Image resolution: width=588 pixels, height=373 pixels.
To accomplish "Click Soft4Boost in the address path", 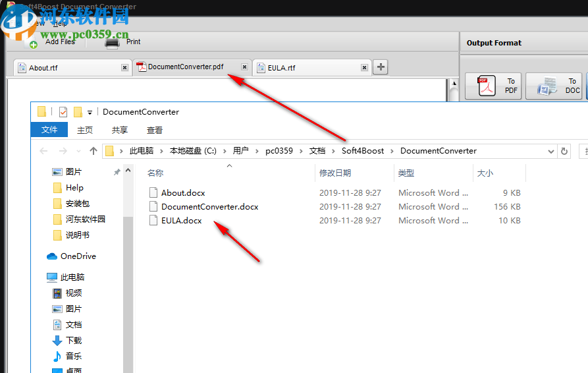I will (363, 151).
